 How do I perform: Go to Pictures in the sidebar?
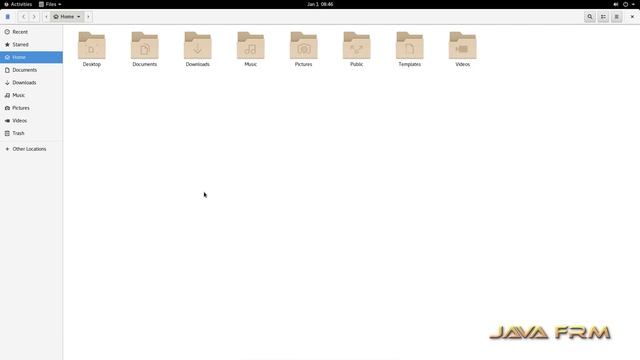click(x=31, y=108)
